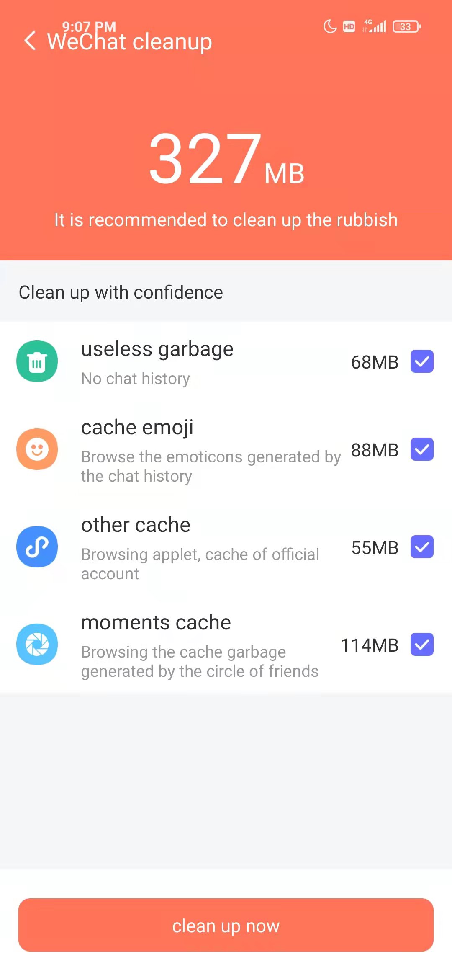Viewport: 452px width, 980px height.
Task: Open the cache emoji entry
Action: (137, 428)
